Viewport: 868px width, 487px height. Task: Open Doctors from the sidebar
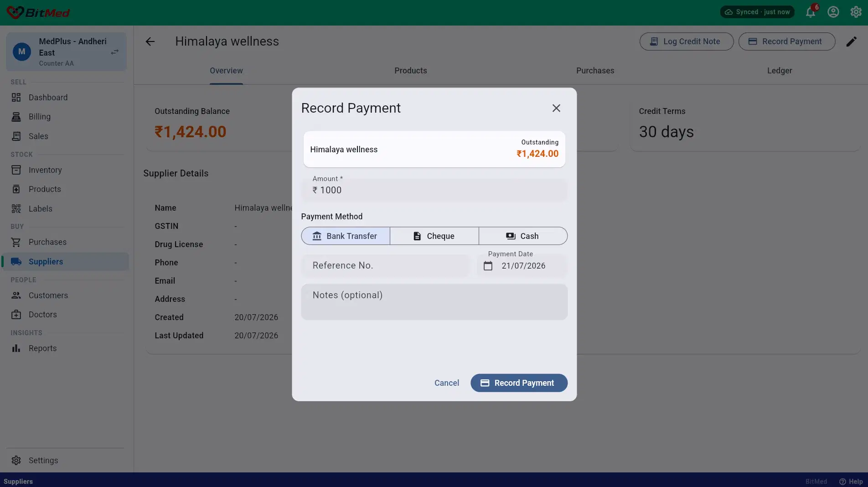[x=66, y=315]
